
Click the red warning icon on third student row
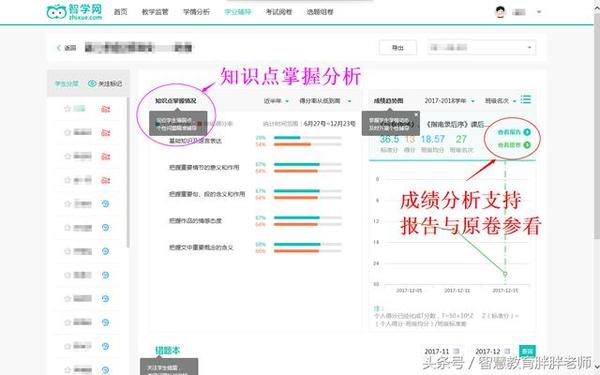(x=106, y=157)
